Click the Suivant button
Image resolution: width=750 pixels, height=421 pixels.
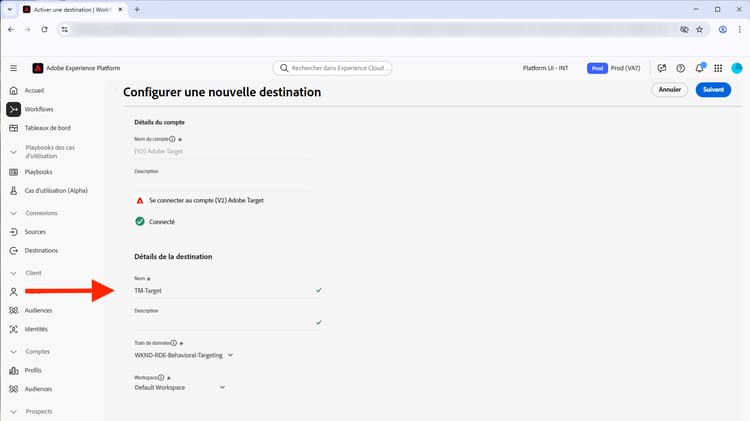(x=713, y=89)
